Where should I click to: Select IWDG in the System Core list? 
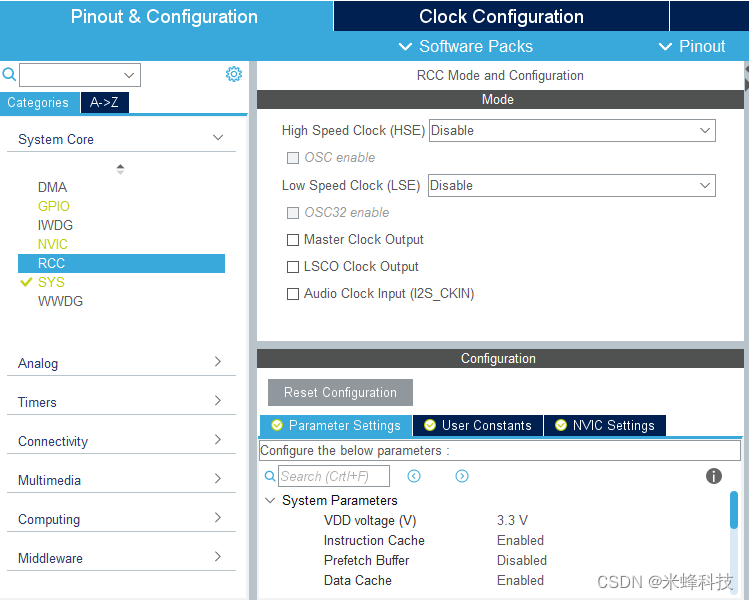(x=55, y=225)
